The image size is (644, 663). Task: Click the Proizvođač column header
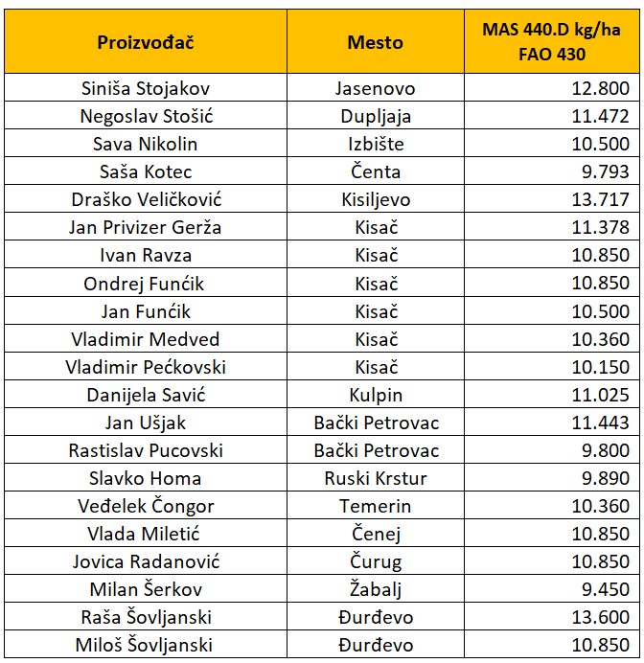click(x=146, y=42)
